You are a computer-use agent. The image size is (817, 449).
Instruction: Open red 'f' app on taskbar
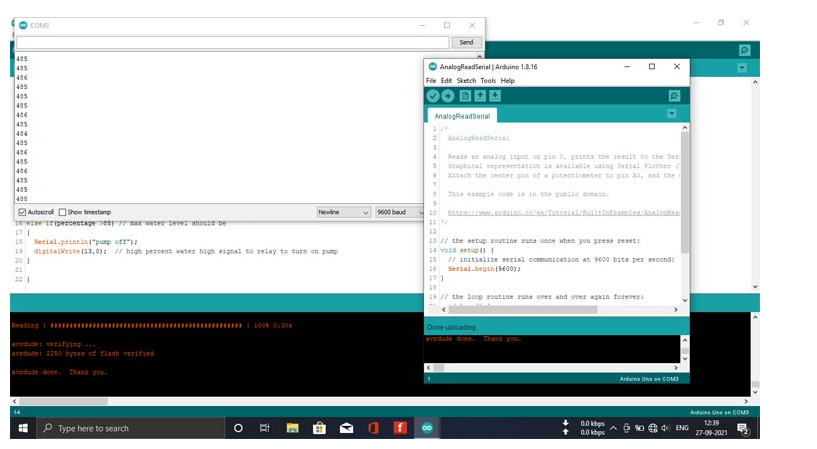tap(400, 428)
